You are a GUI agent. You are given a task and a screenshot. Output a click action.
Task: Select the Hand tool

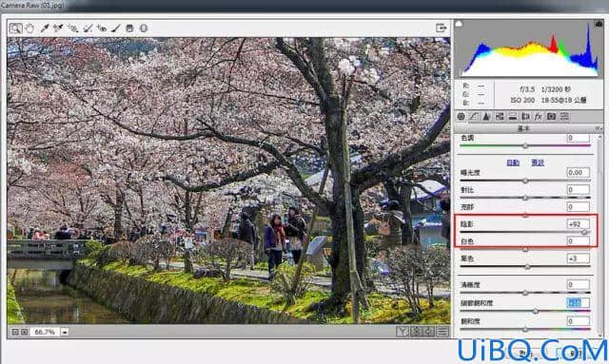point(29,29)
